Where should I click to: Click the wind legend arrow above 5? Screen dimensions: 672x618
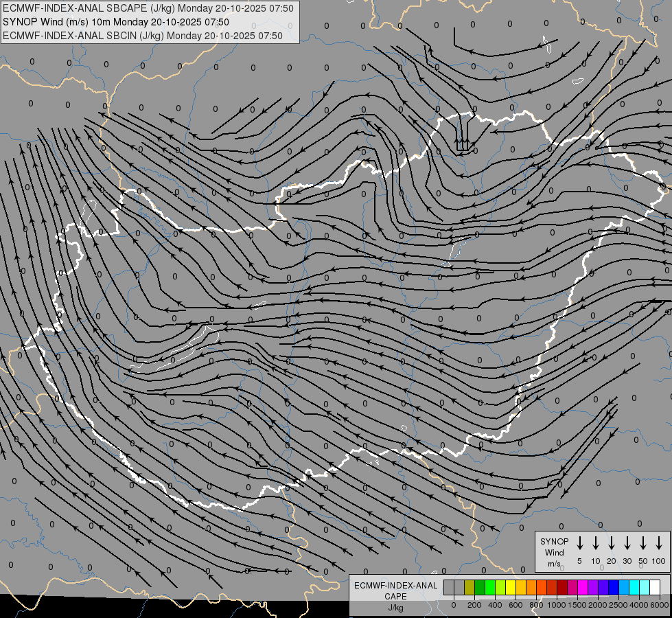pyautogui.click(x=579, y=543)
